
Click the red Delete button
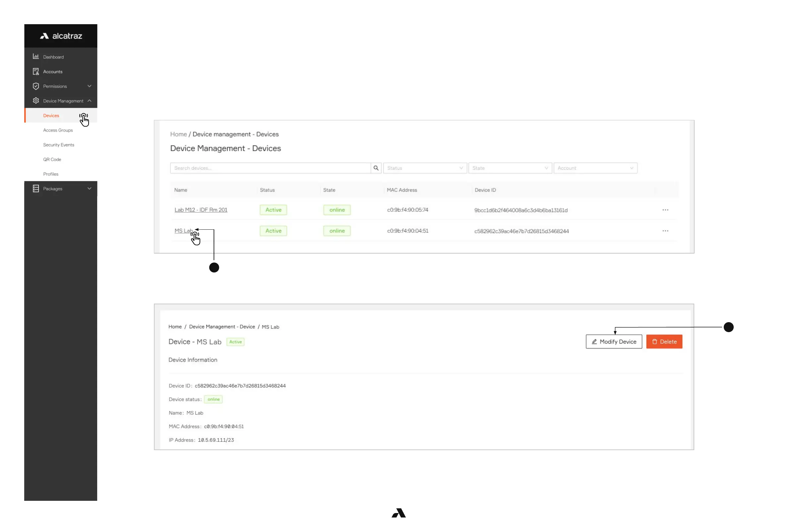(x=664, y=342)
